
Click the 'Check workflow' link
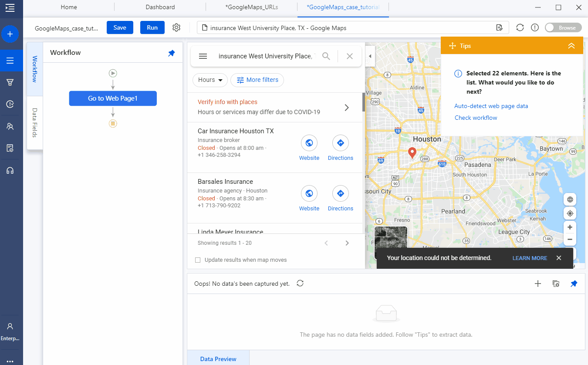pos(476,118)
